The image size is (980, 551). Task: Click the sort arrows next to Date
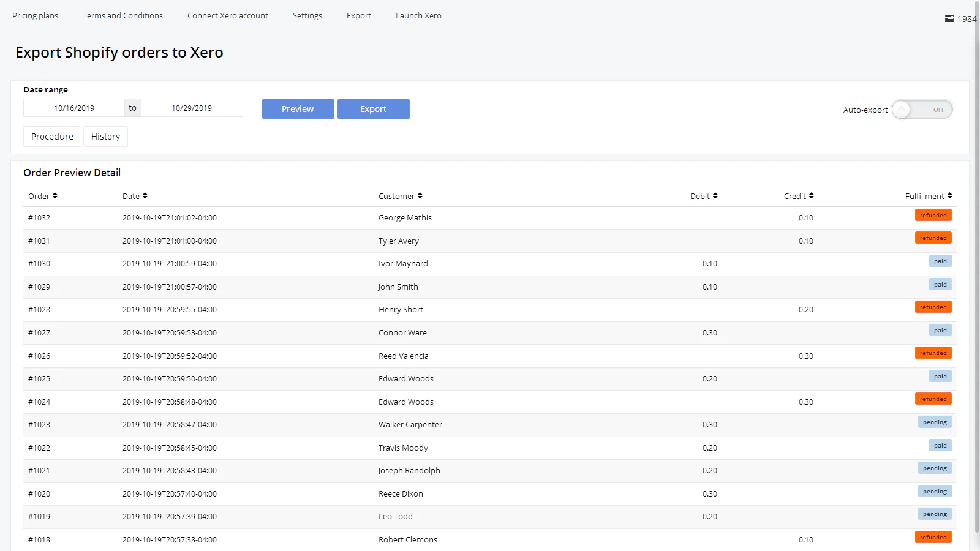[145, 196]
